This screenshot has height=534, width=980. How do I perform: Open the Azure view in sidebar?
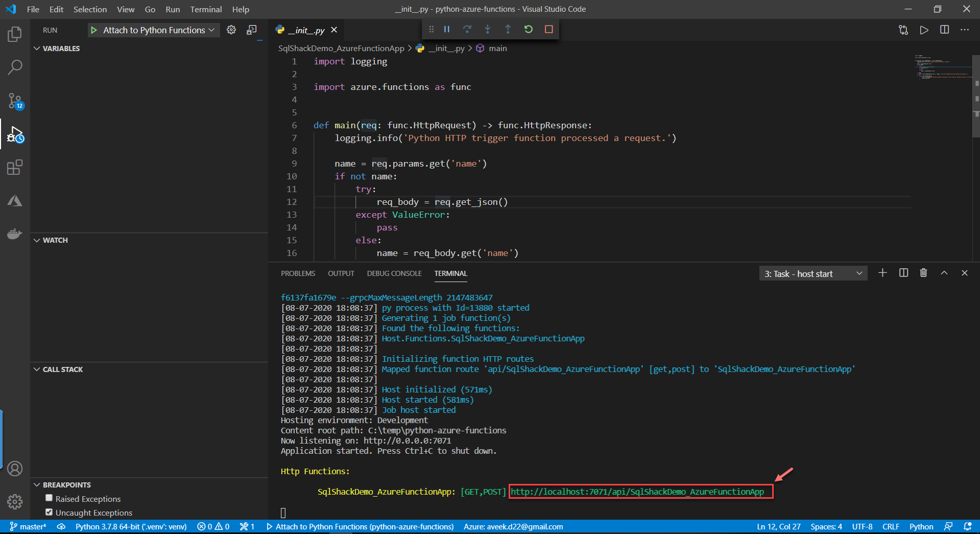point(15,201)
